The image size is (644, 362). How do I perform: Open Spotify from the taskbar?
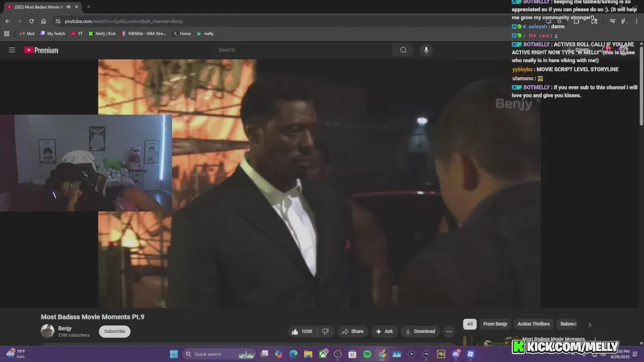click(x=367, y=354)
